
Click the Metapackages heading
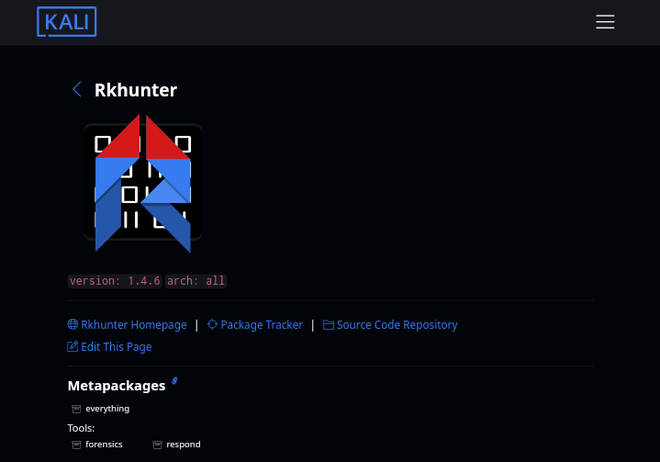click(117, 386)
